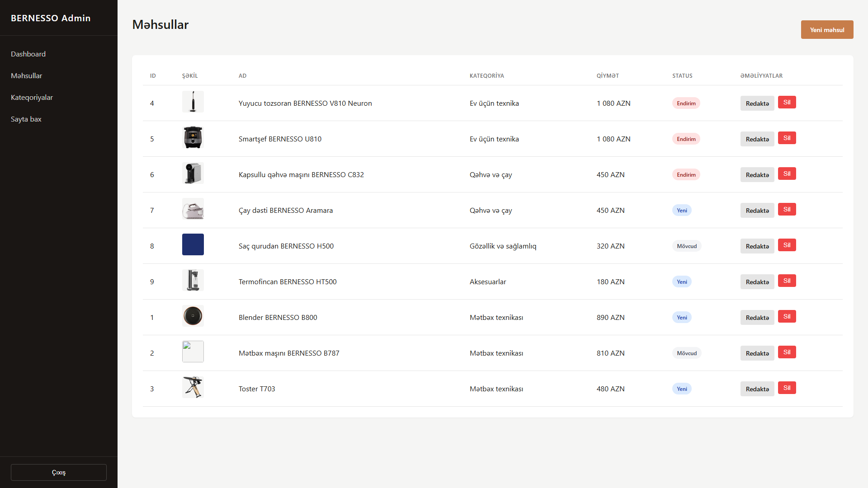Click Sil for Çay dəsti Aramara
Viewport: 868px width, 488px height.
pyautogui.click(x=787, y=209)
